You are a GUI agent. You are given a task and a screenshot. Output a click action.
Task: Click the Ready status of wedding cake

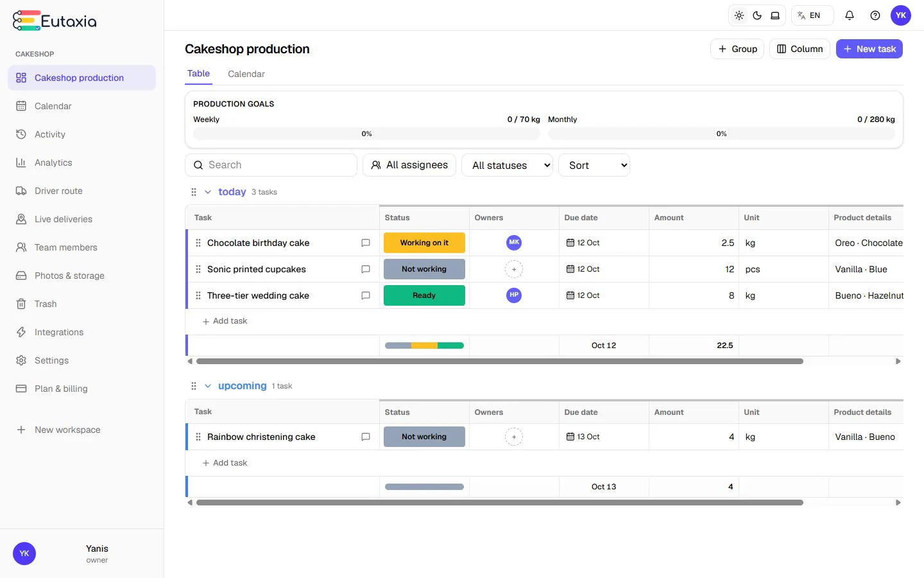(424, 295)
